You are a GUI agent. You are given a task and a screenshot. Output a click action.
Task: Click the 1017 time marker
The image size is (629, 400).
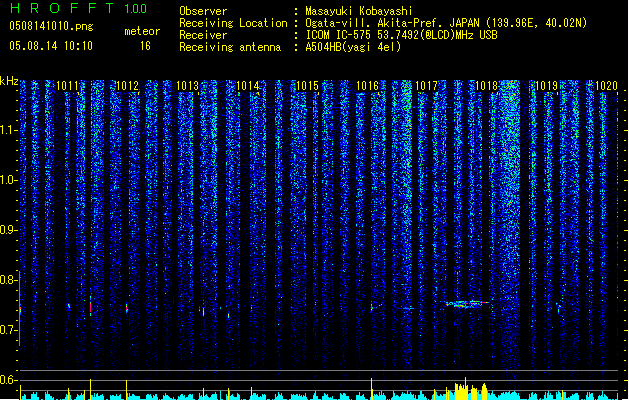point(426,86)
